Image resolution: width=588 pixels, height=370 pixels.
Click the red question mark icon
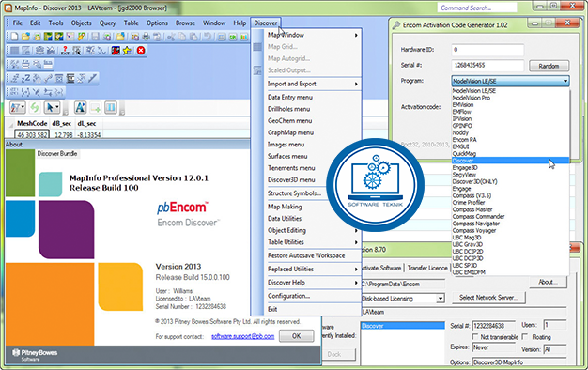65,51
